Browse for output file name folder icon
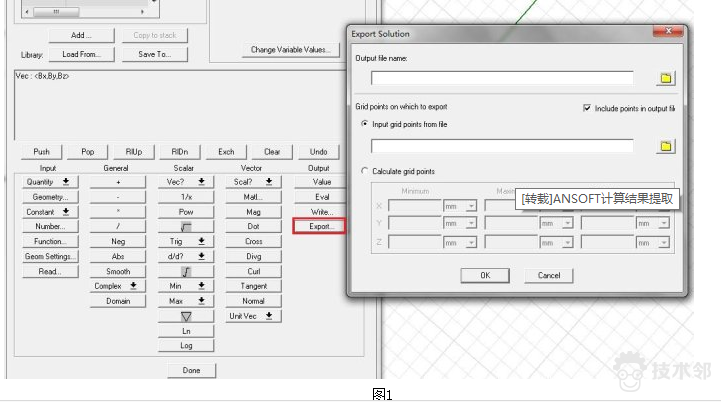This screenshot has height=402, width=721. (666, 78)
